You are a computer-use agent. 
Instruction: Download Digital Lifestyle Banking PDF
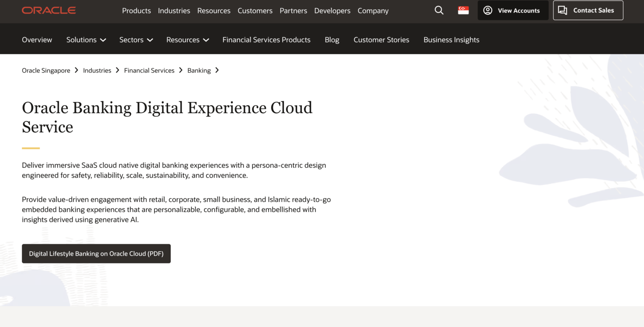[x=96, y=254]
